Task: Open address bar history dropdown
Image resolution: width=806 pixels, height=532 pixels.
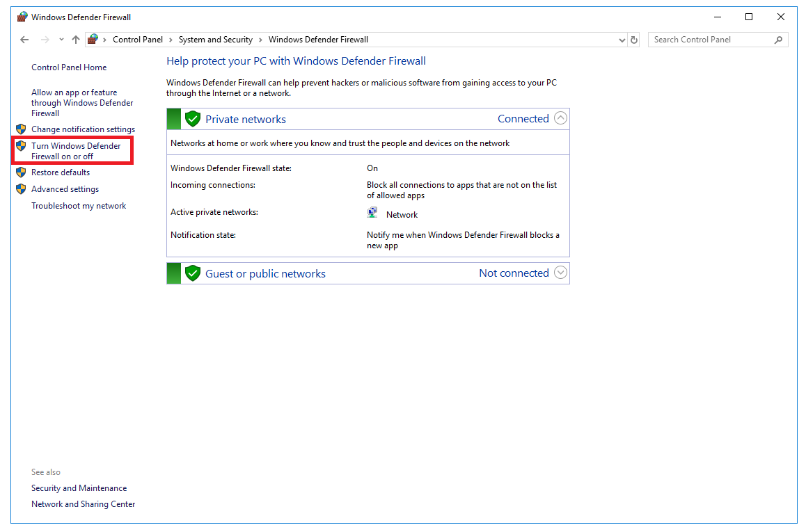Action: [x=622, y=40]
